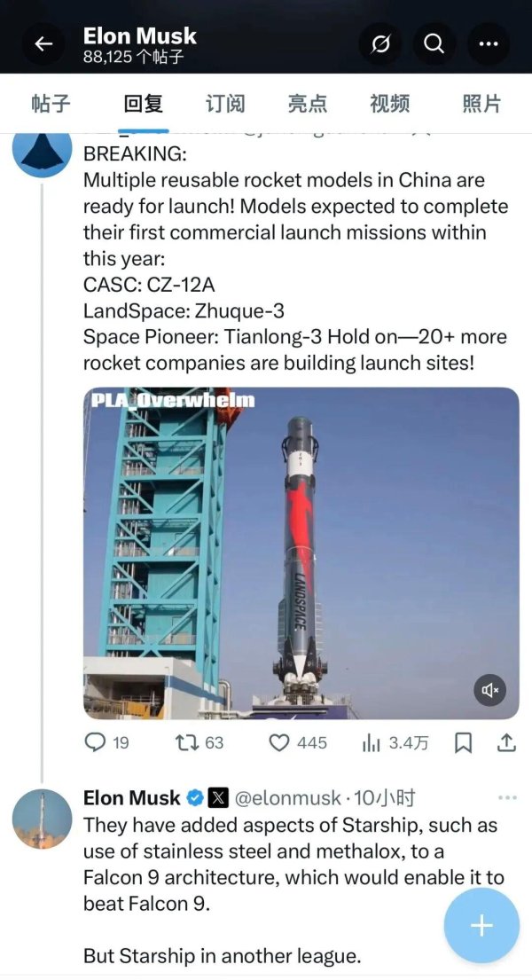Screen dimensions: 532x980
Task: Tap the 订阅 tab label
Action: click(224, 103)
